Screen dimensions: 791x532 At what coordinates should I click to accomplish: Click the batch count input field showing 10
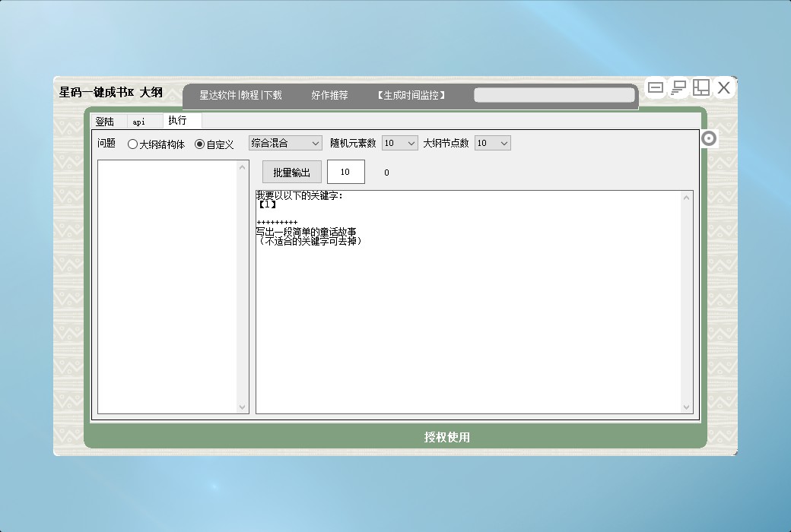point(345,173)
